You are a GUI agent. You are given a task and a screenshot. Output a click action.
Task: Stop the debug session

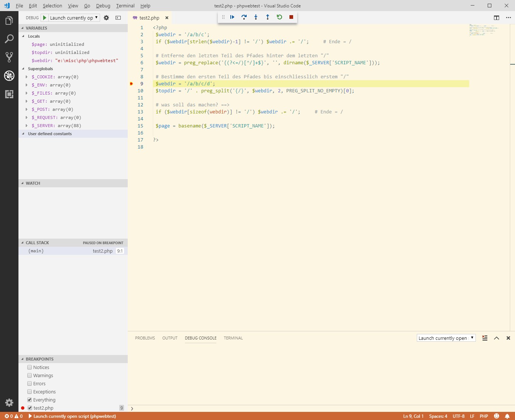291,17
